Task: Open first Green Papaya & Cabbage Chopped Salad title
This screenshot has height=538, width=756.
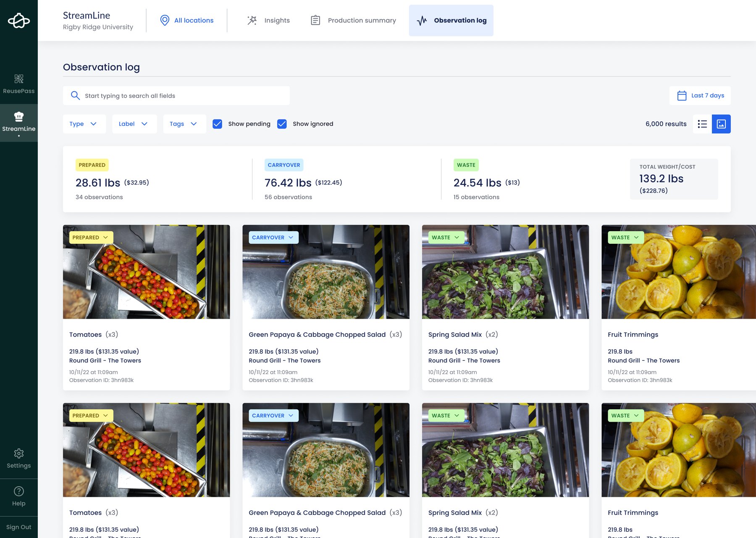Action: coord(317,335)
